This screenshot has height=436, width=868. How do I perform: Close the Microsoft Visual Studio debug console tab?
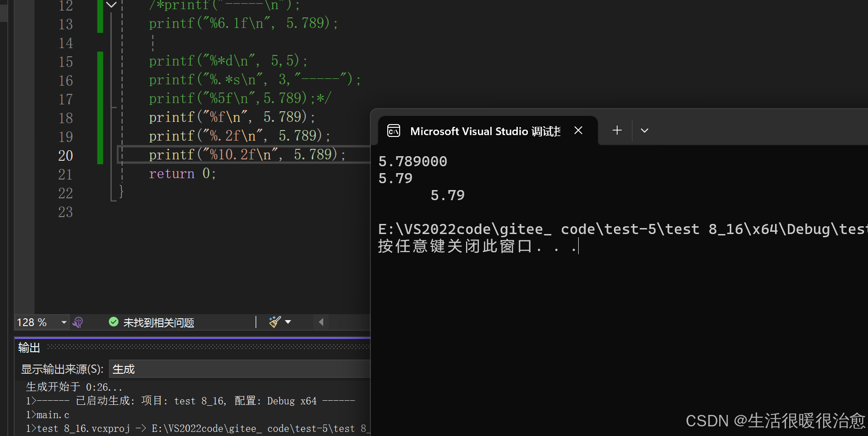[x=578, y=131]
